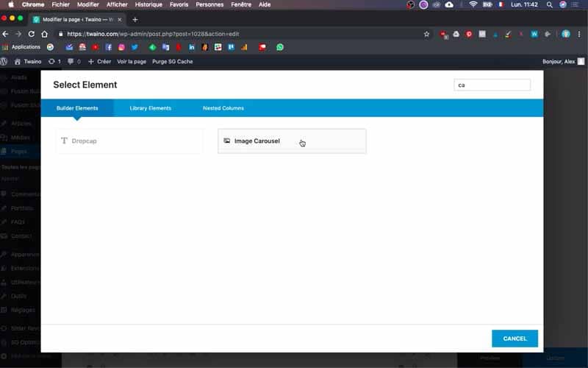Go to the browser home icon
This screenshot has height=368, width=588.
[x=45, y=34]
